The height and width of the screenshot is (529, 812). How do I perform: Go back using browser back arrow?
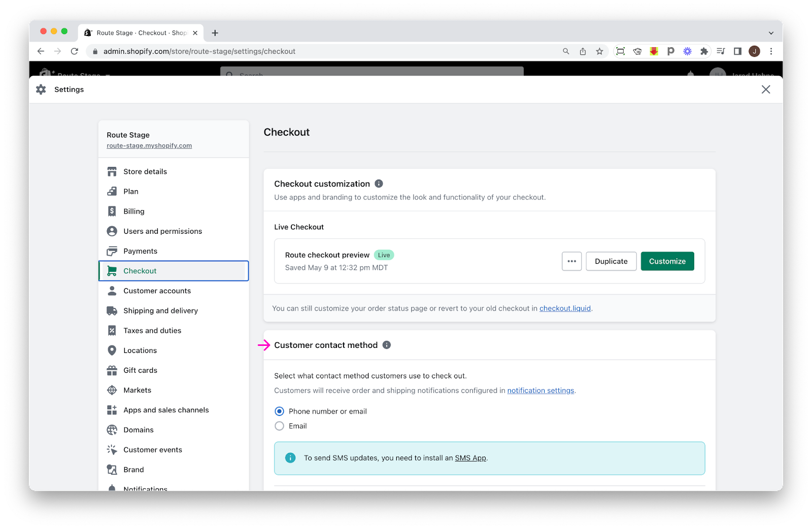point(41,51)
